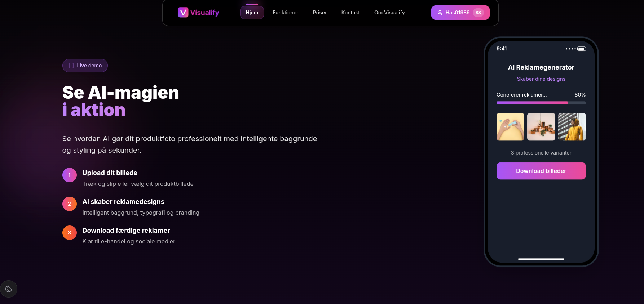The height and width of the screenshot is (304, 644).
Task: Click the Visualify logo icon
Action: tap(183, 13)
